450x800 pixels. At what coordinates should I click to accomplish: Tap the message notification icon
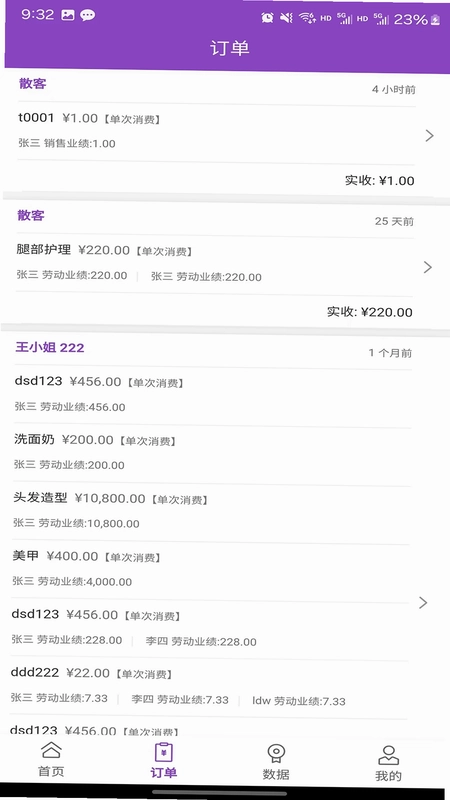point(88,15)
